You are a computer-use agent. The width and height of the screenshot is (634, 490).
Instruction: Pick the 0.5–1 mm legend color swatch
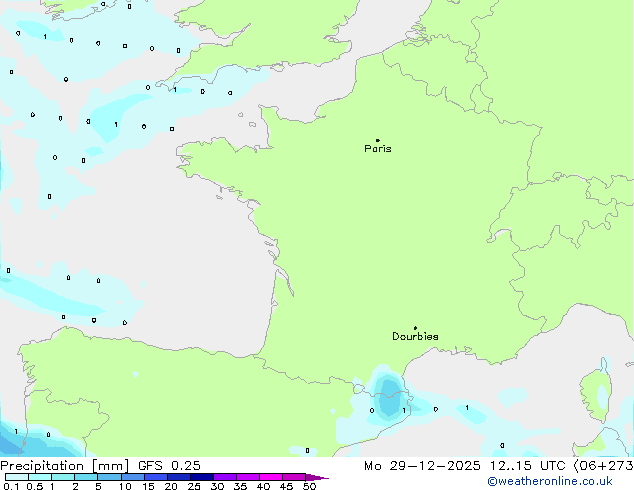[x=40, y=477]
